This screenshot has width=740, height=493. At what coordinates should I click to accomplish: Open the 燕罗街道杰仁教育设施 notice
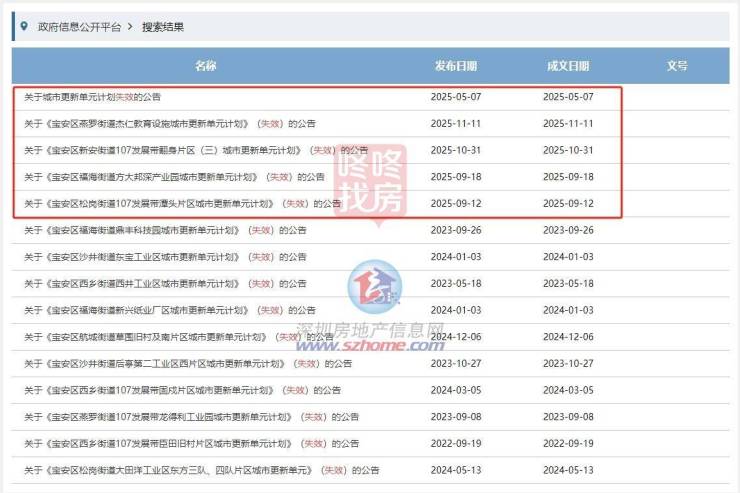click(170, 124)
